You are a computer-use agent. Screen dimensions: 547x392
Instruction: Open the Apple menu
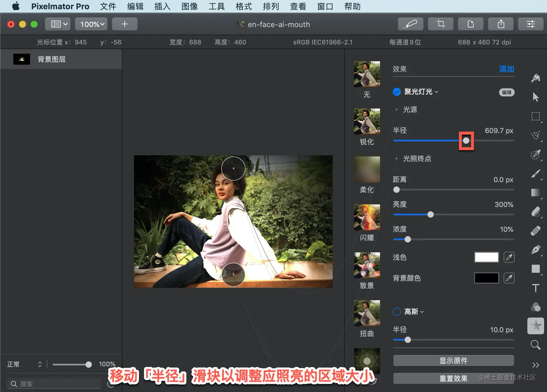[x=16, y=6]
